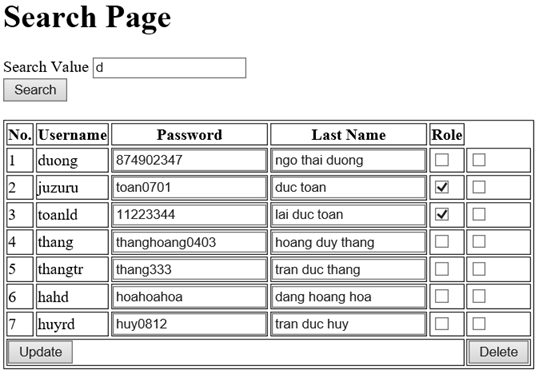Select delete checkbox in huyrd row

point(479,324)
